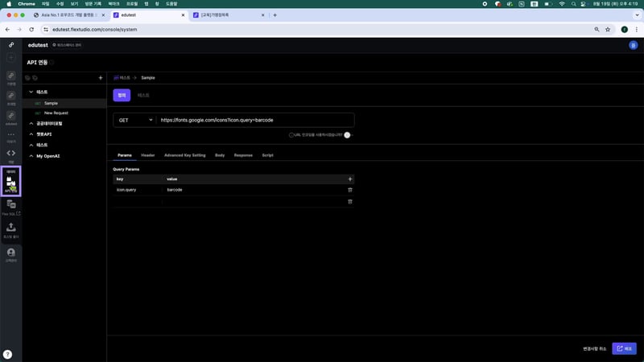The image size is (644, 362).
Task: Click the help question mark icon
Action: [7, 354]
